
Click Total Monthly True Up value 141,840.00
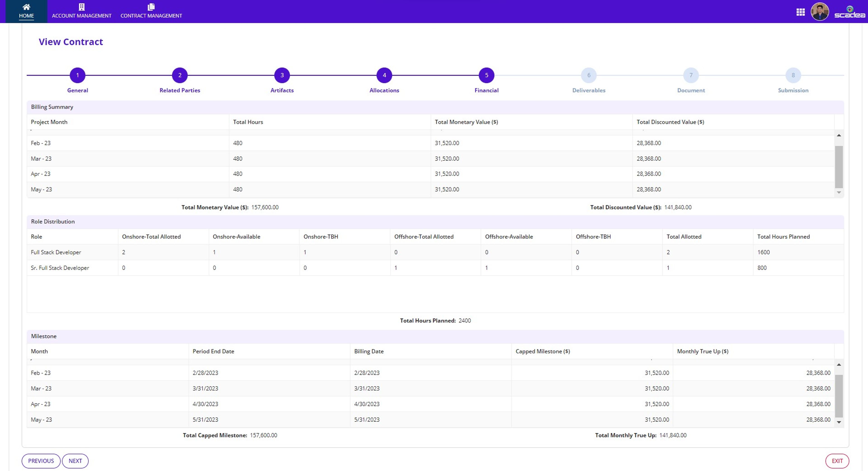673,435
